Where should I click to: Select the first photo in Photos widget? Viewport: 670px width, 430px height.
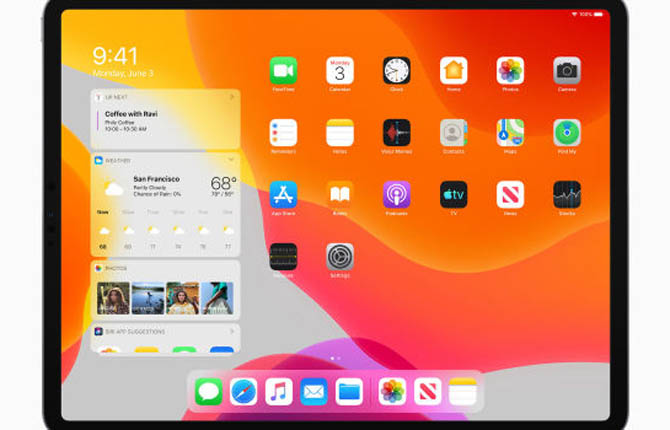tap(112, 297)
